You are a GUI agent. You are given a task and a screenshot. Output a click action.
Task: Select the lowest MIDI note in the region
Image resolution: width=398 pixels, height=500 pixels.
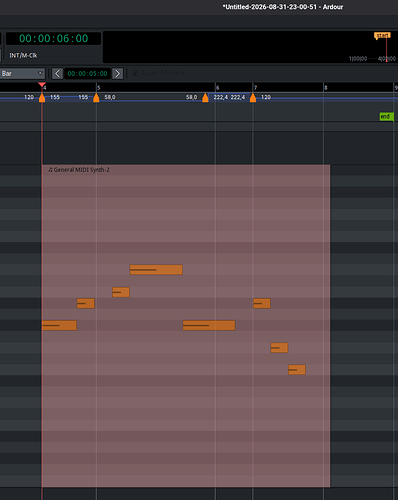tap(297, 370)
